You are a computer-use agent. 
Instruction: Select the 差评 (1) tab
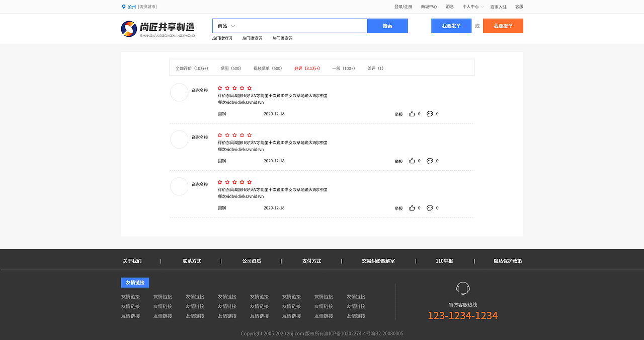pos(375,68)
